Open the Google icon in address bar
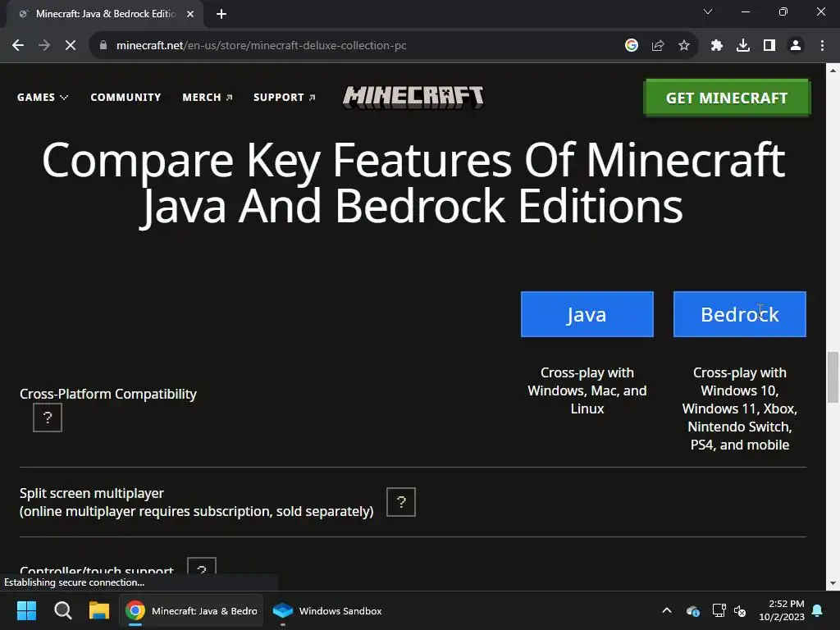 [632, 46]
